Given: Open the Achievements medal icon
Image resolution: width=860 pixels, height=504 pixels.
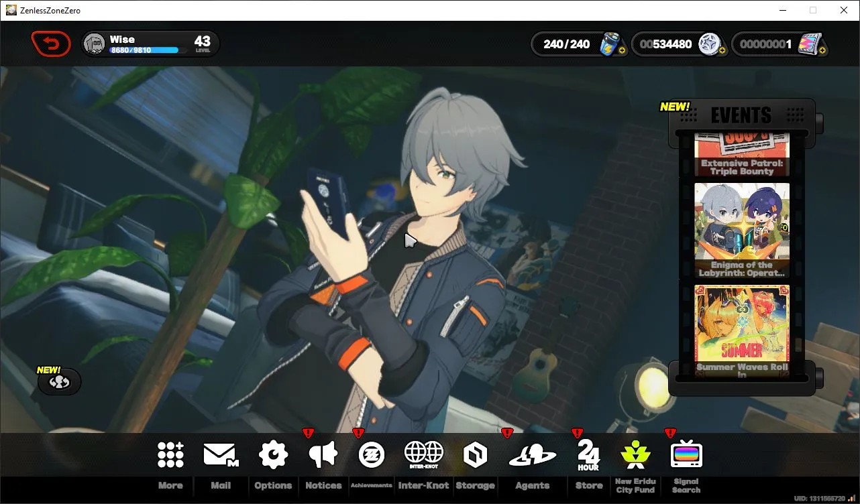Looking at the screenshot, I should 371,455.
